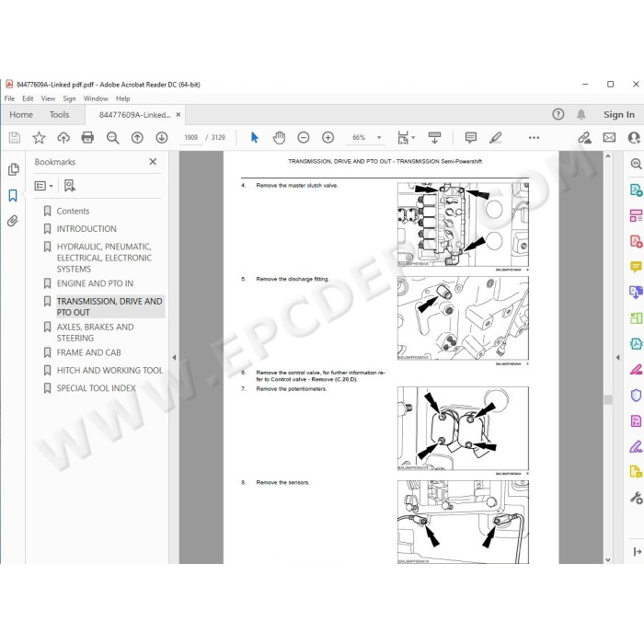Click the scrolling mode keyboard icon
This screenshot has height=644, width=644.
(x=434, y=138)
